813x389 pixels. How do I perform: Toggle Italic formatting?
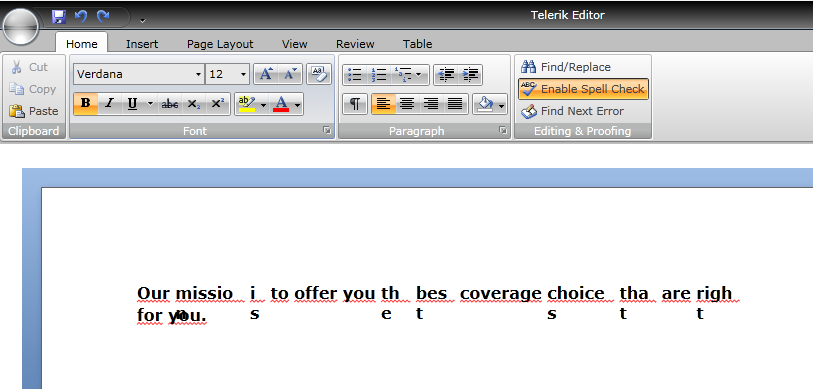point(109,104)
